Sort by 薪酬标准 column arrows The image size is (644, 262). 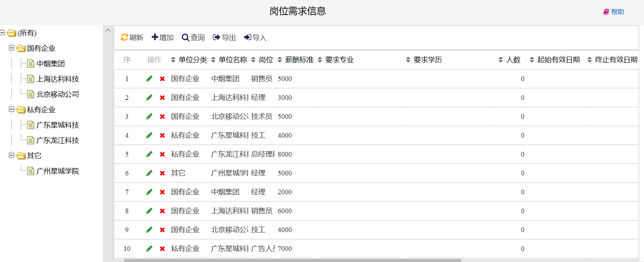280,60
